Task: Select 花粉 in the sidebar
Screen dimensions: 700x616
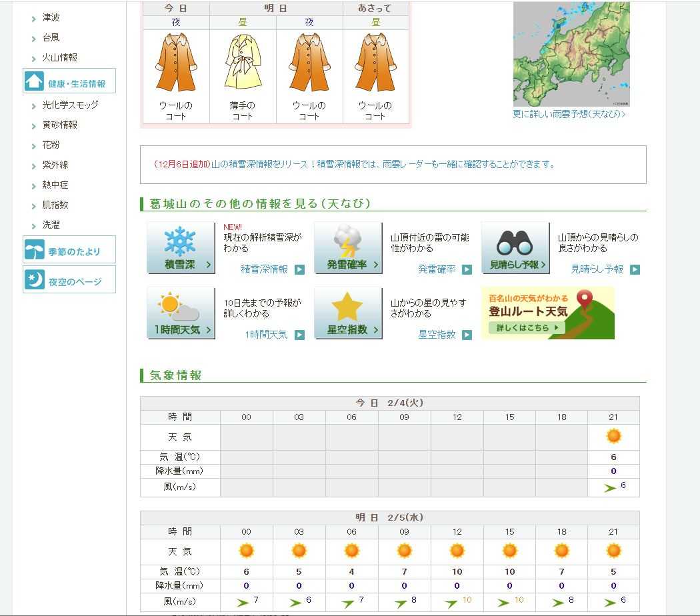Action: tap(51, 145)
